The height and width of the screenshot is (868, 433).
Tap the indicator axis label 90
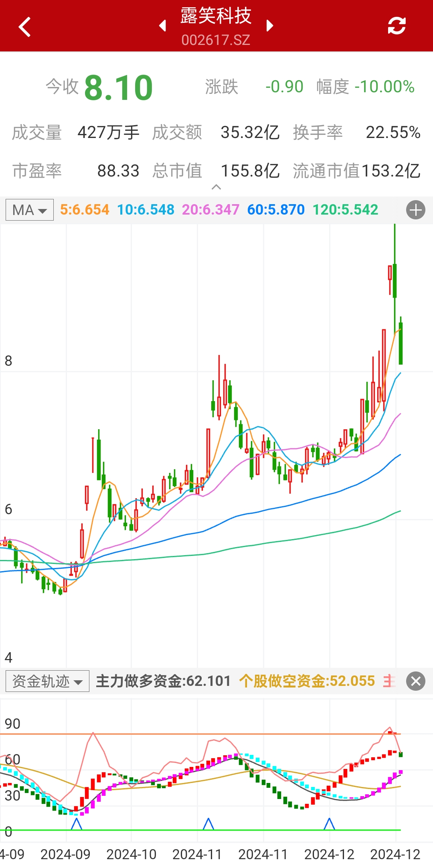[x=12, y=724]
